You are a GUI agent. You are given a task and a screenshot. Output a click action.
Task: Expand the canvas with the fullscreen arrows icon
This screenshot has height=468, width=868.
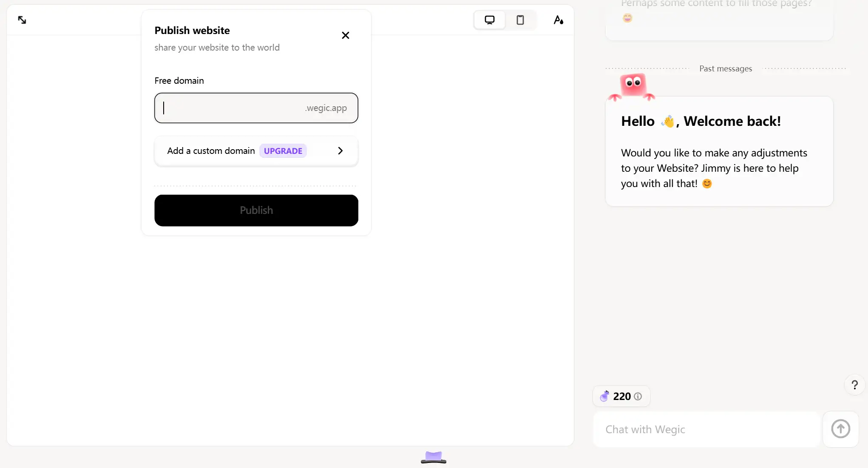click(x=22, y=20)
